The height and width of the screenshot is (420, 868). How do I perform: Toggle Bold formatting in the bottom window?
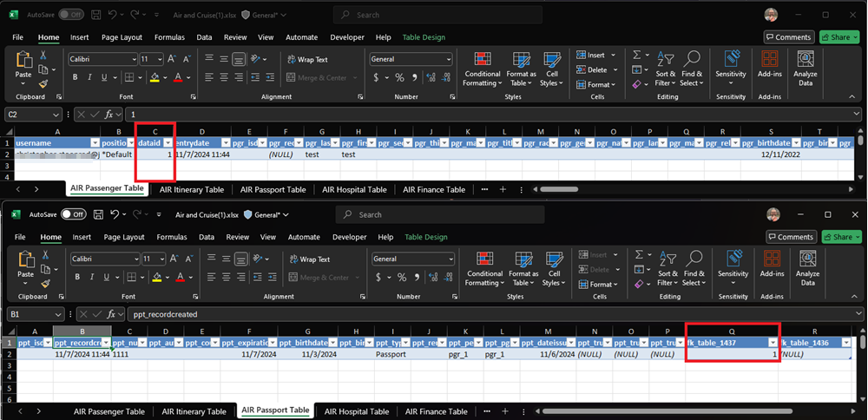point(78,277)
